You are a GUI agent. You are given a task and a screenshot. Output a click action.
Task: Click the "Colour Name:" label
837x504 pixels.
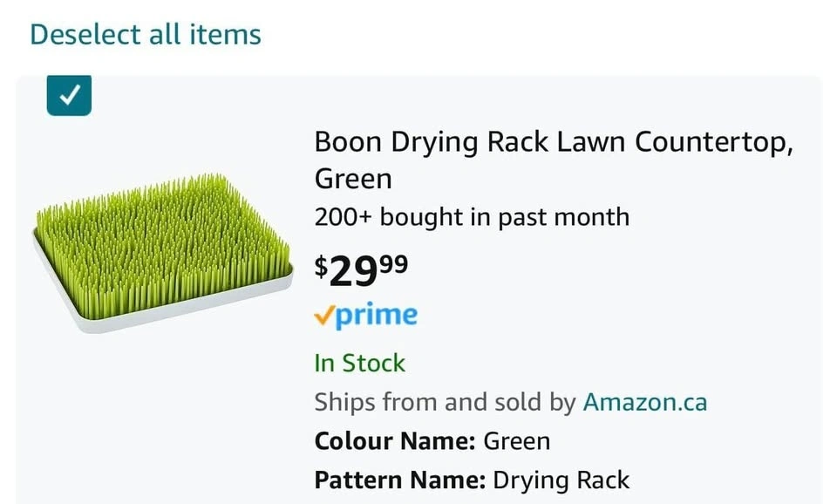point(395,441)
